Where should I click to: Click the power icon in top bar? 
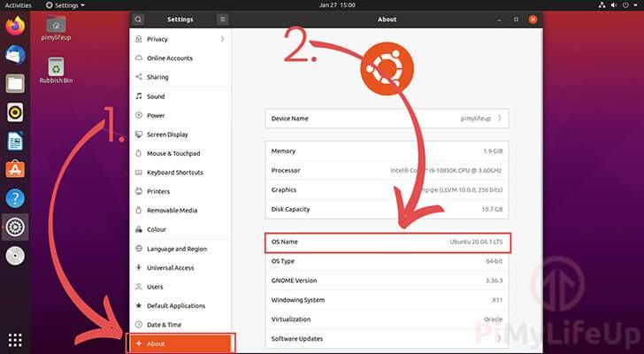625,5
